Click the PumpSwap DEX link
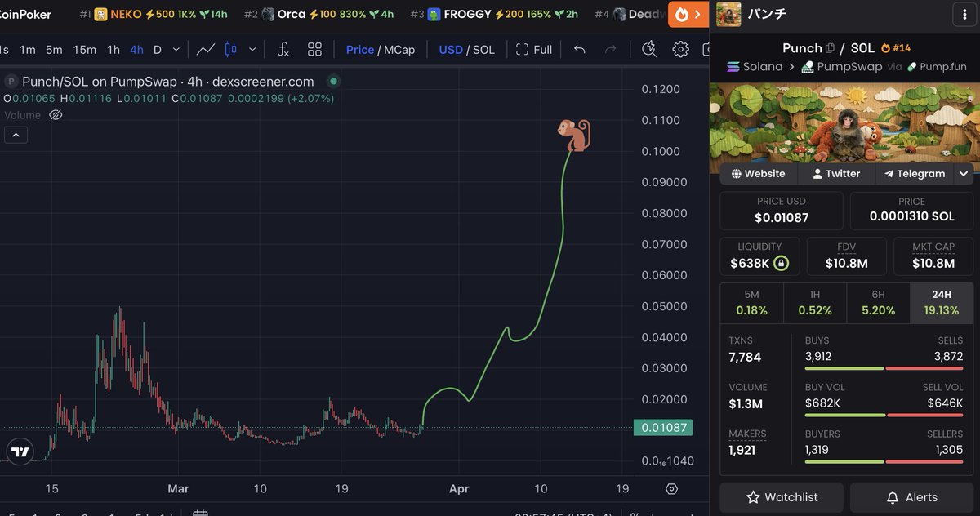The image size is (980, 516). 841,67
